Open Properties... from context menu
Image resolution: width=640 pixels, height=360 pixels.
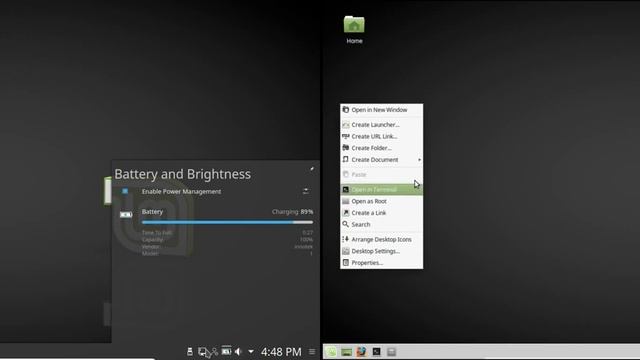(x=382, y=262)
